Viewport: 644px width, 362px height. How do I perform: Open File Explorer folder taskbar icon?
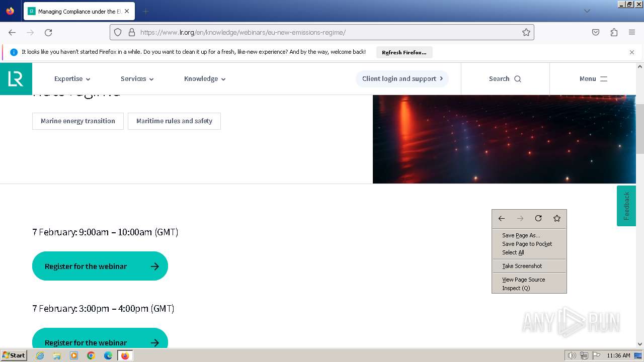coord(57,355)
